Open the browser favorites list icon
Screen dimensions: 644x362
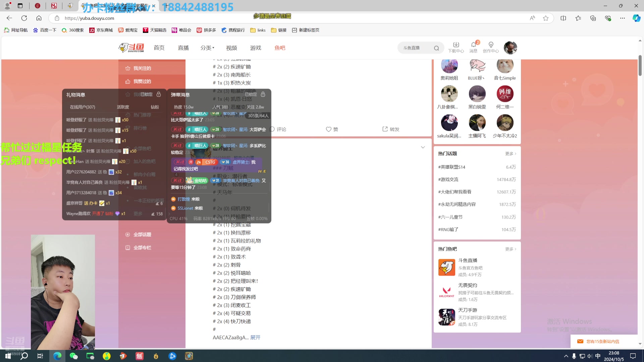click(x=578, y=18)
